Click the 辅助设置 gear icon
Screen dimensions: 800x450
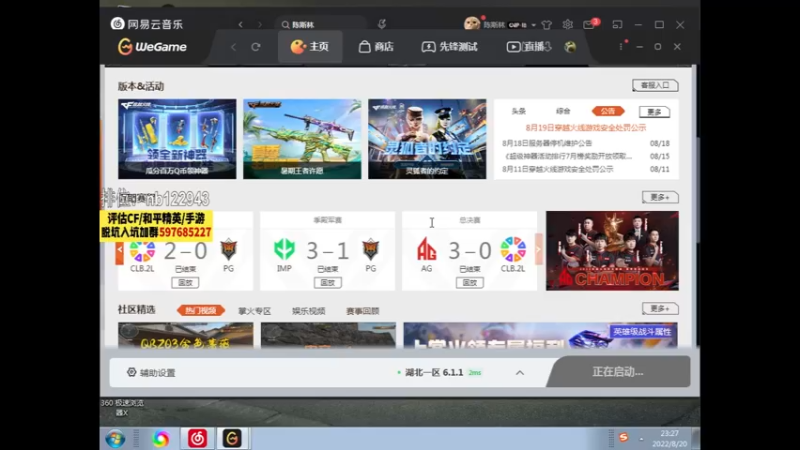click(x=131, y=372)
